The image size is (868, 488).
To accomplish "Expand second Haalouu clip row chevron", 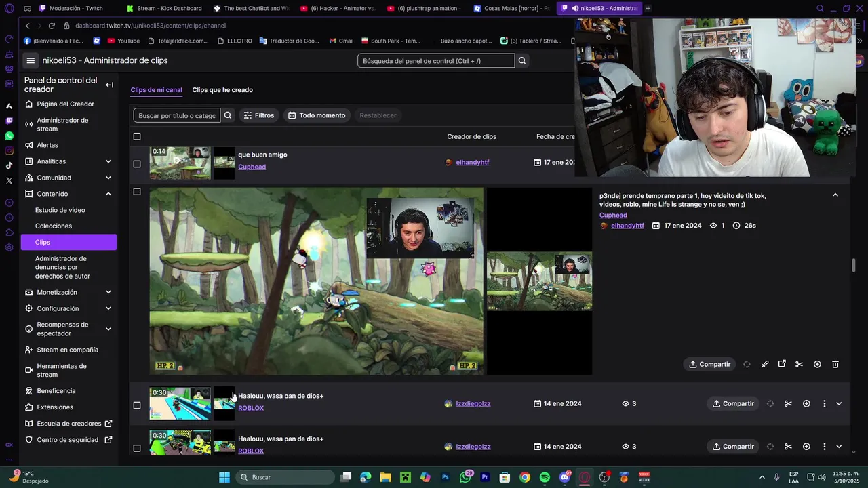I will tap(839, 447).
